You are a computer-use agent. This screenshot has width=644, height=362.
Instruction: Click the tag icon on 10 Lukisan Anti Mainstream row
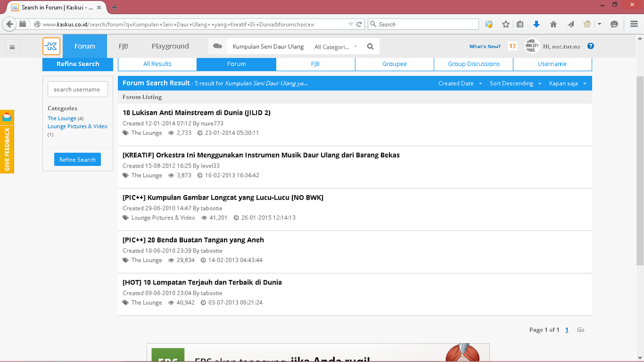pos(126,133)
